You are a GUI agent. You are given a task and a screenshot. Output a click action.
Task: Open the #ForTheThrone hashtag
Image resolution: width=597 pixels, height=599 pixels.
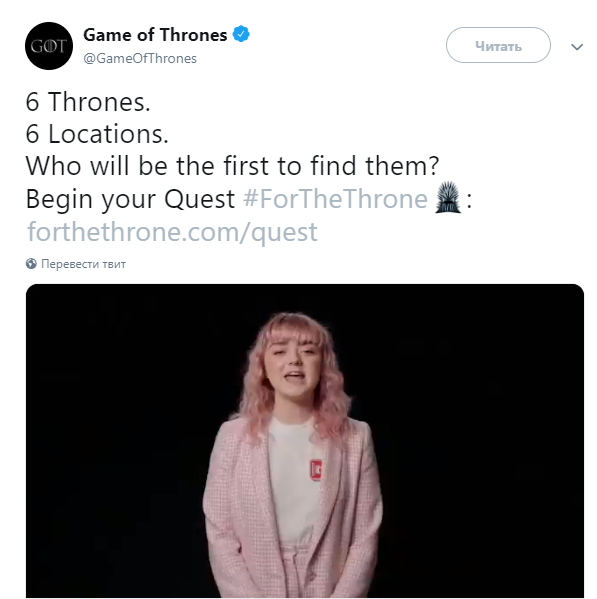click(335, 199)
